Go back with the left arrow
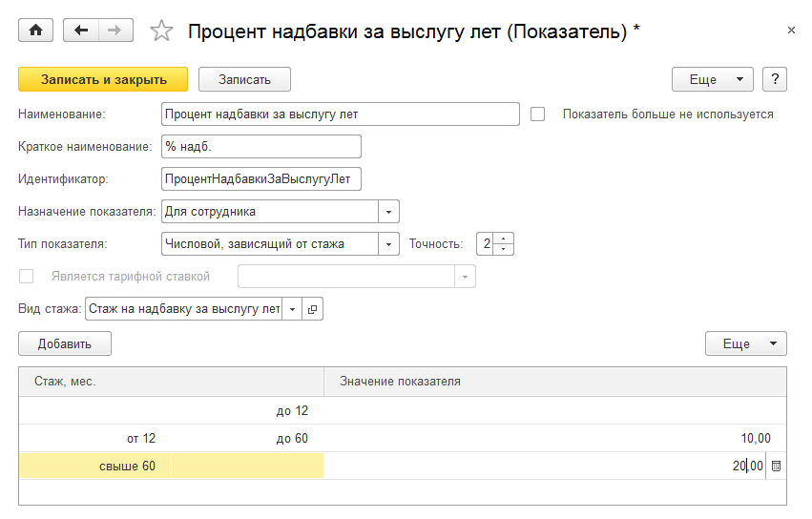Image resolution: width=812 pixels, height=519 pixels. tap(80, 31)
